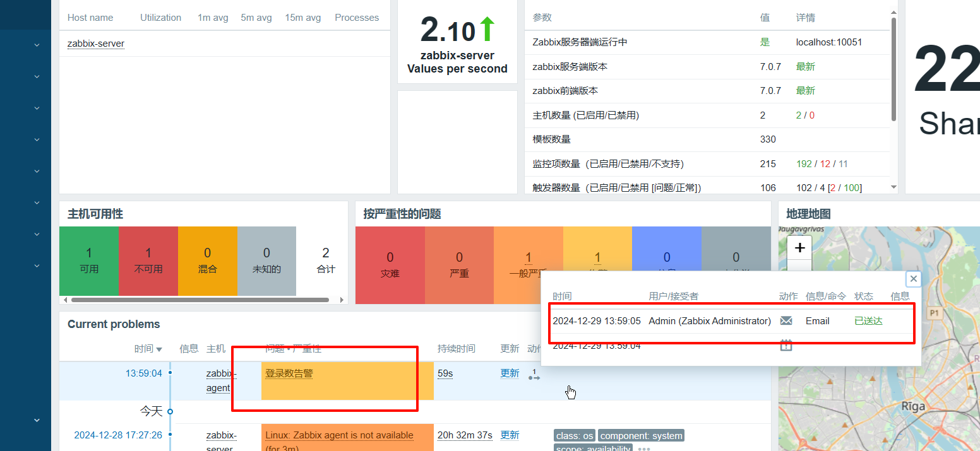Click the Rīga label on the map
980x451 pixels.
coord(914,406)
